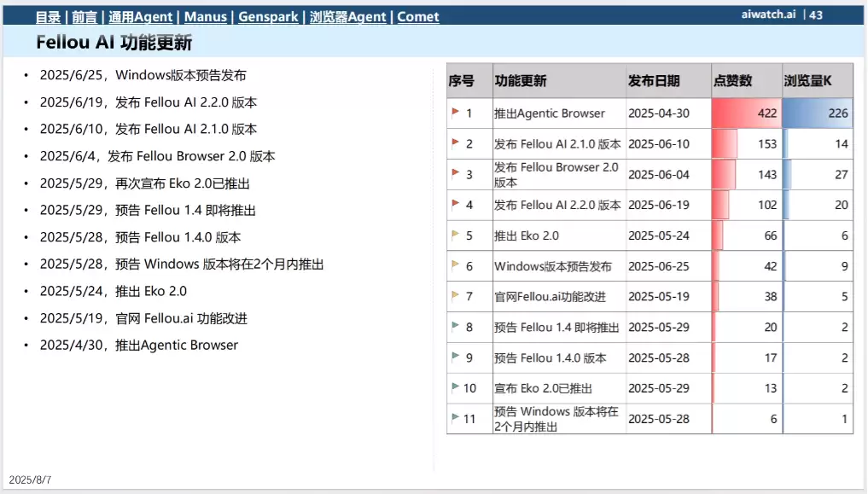Viewport: 868px width, 494px height.
Task: Click the yellow flag icon in row 6
Action: (455, 265)
